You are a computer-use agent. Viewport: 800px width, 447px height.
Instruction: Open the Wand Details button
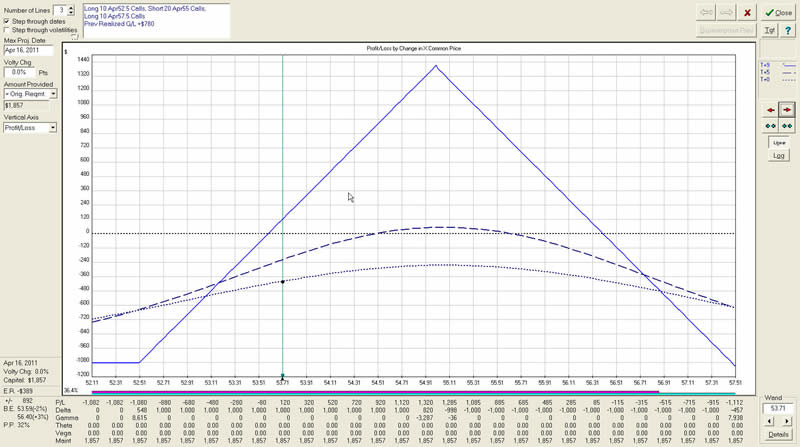coord(778,435)
